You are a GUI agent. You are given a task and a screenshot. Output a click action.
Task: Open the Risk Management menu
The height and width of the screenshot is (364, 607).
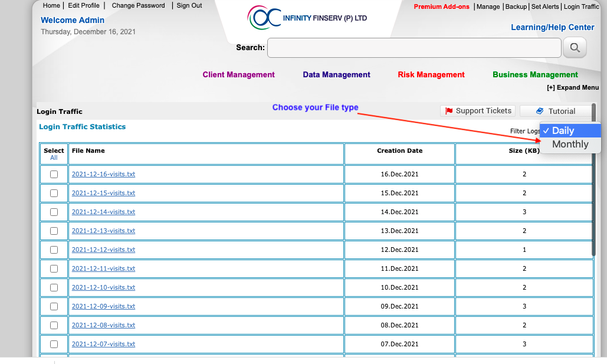point(431,75)
